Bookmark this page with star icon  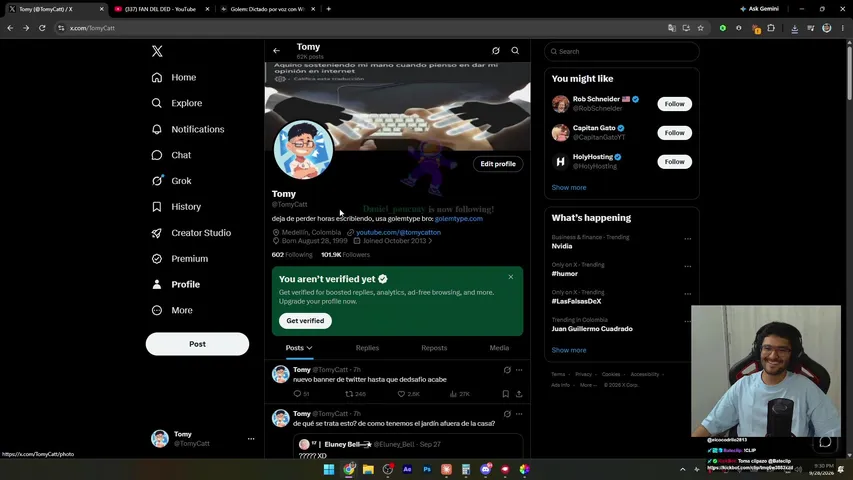(701, 28)
